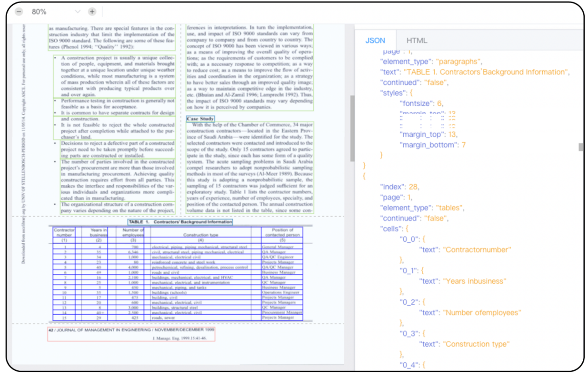Click the zoom in plus icon
The height and width of the screenshot is (380, 588).
pyautogui.click(x=92, y=12)
